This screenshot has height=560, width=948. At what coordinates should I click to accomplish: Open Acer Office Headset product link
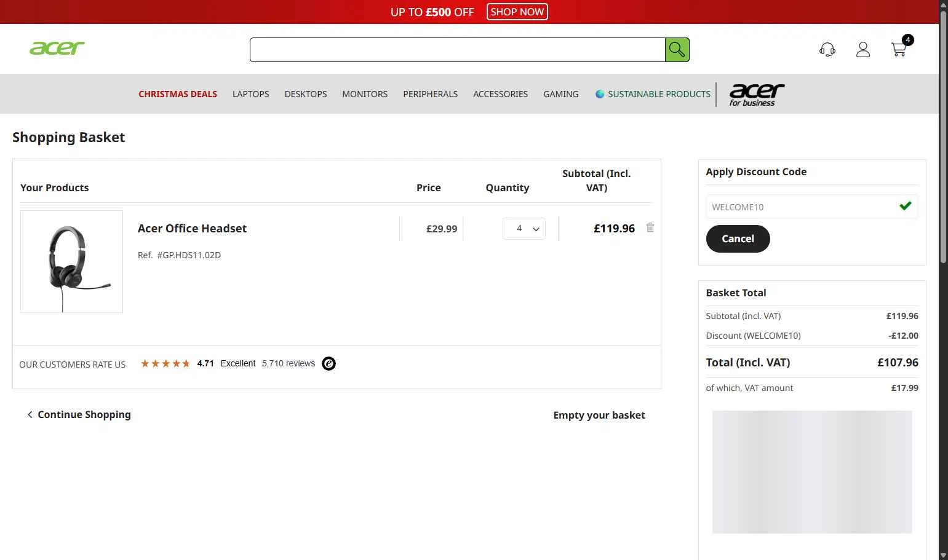(x=192, y=228)
